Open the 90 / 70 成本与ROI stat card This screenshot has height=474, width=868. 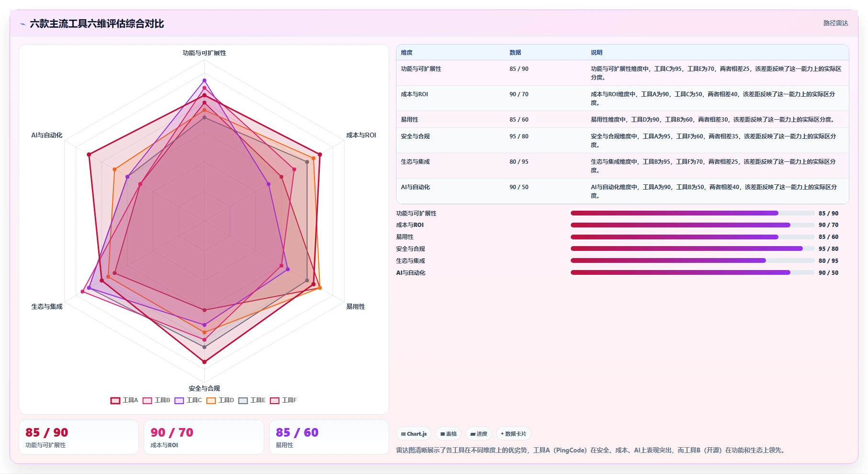[204, 437]
